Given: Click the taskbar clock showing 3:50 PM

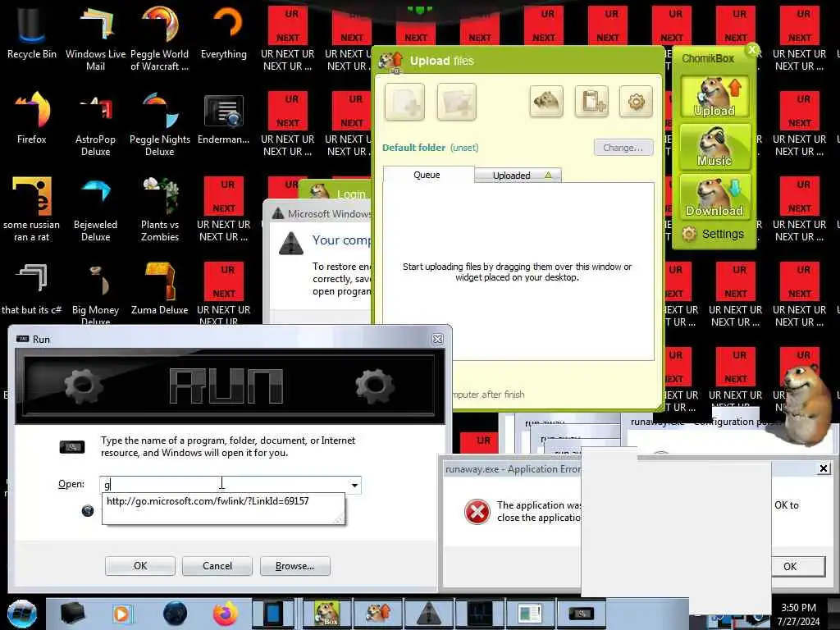Looking at the screenshot, I should click(798, 614).
